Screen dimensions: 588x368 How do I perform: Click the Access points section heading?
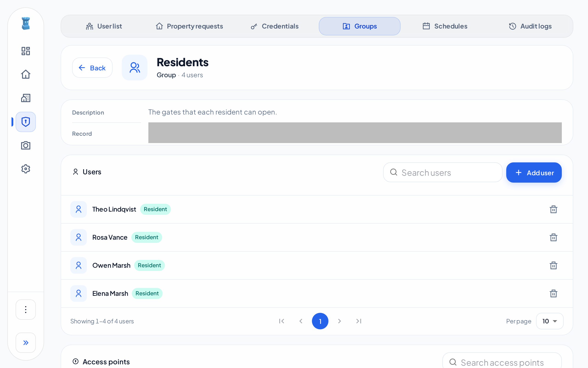106,362
